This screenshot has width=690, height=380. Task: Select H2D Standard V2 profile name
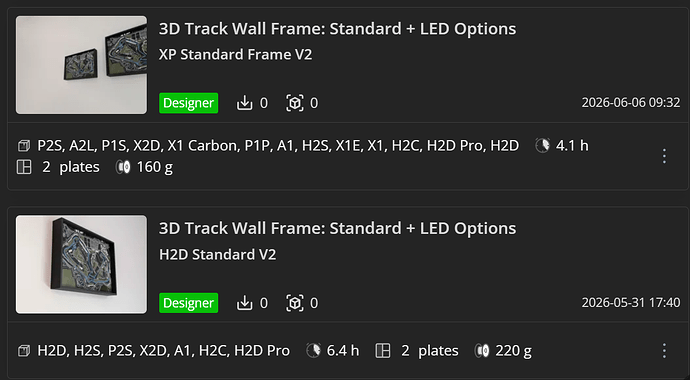pos(217,255)
